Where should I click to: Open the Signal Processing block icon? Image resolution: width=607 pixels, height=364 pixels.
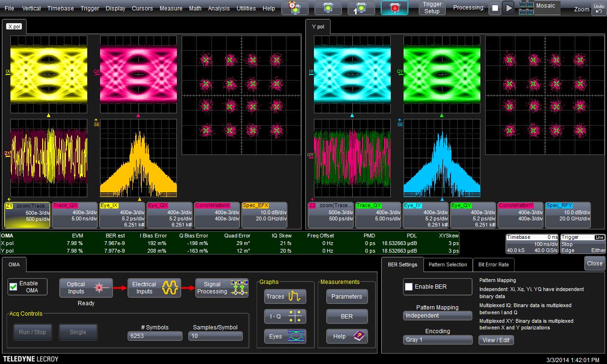tap(222, 288)
